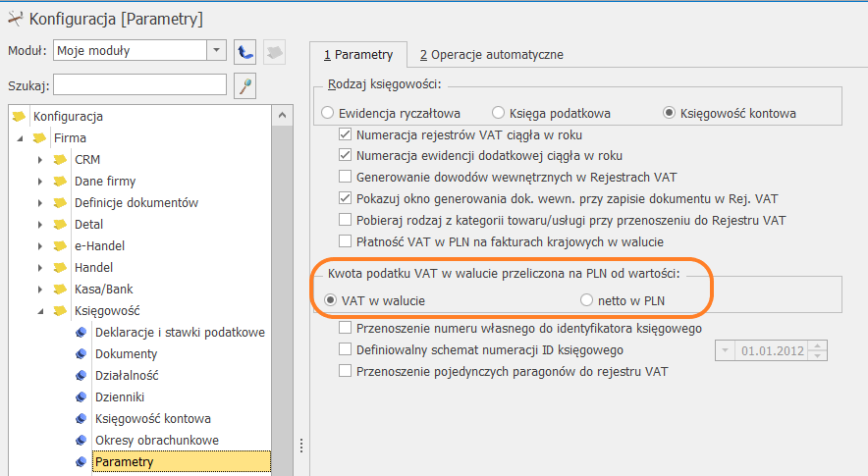Screen dimensions: 868x476
Task: Open the Okresy obrachunkowe tree item
Action: (157, 440)
